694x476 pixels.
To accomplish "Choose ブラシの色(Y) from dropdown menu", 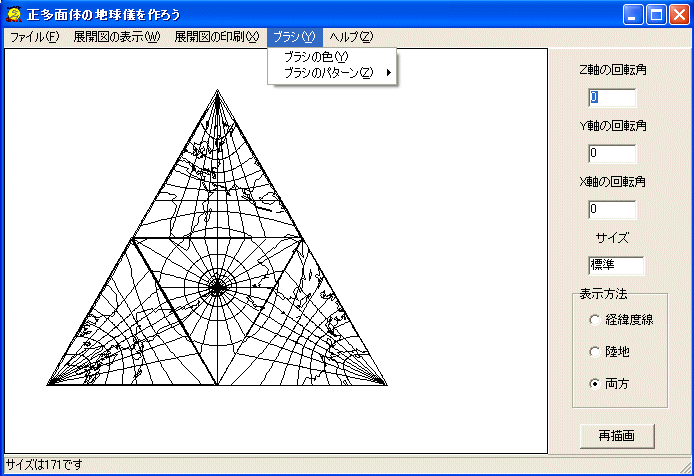I will [332, 57].
